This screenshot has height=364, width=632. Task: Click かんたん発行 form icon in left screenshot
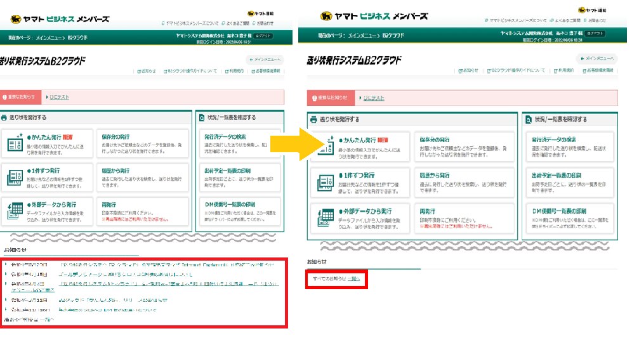[15, 143]
